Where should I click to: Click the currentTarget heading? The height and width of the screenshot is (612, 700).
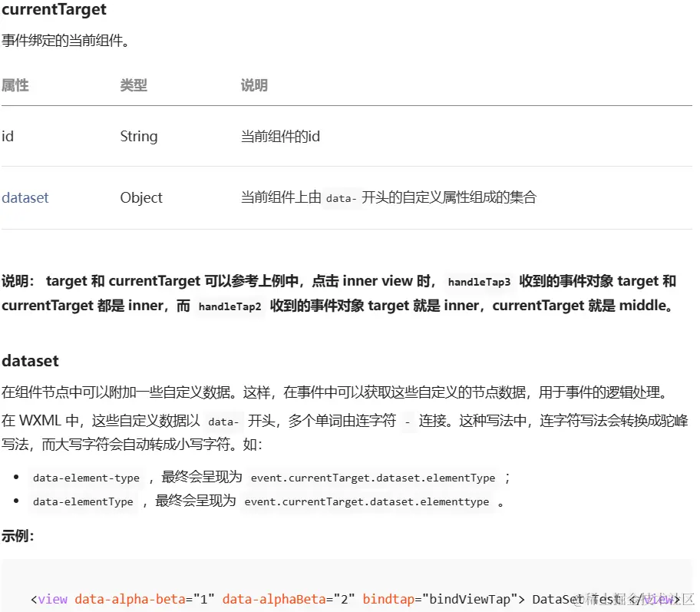54,9
